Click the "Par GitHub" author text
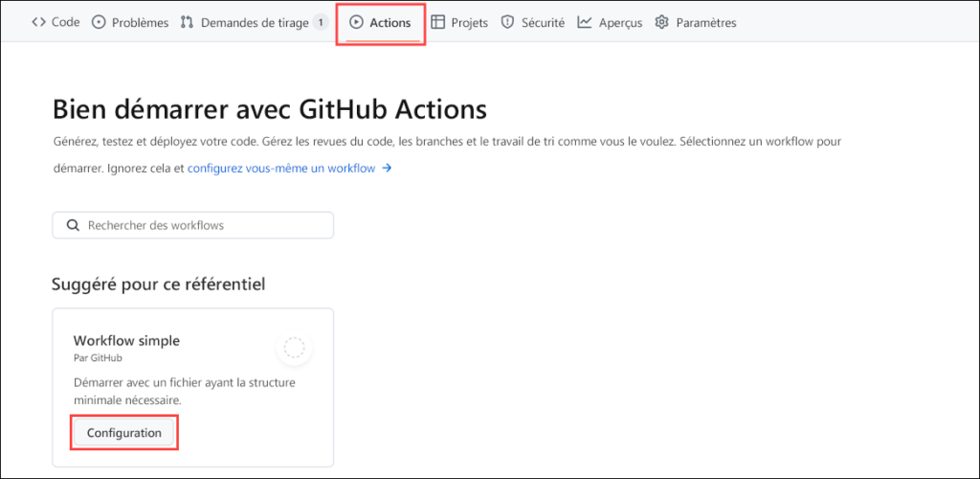Viewport: 980px width, 479px height. pos(97,358)
